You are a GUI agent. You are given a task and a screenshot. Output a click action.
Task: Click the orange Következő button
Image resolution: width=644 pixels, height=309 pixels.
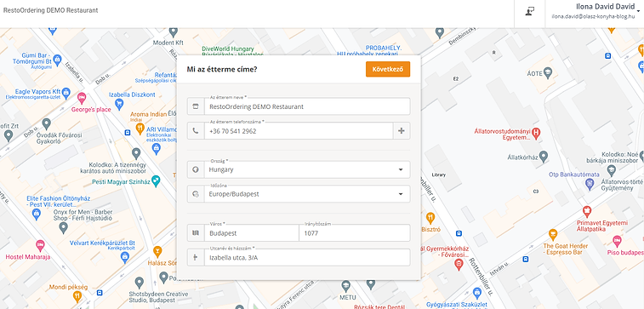point(388,69)
